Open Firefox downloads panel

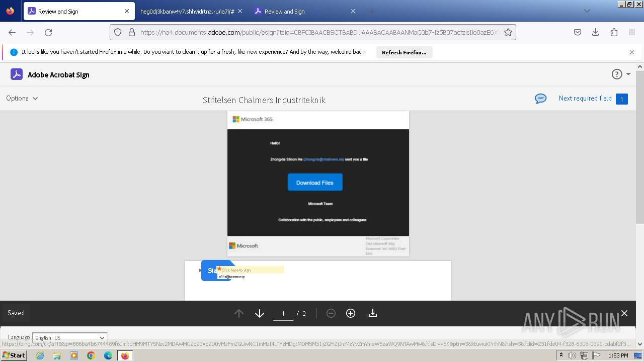tap(595, 32)
